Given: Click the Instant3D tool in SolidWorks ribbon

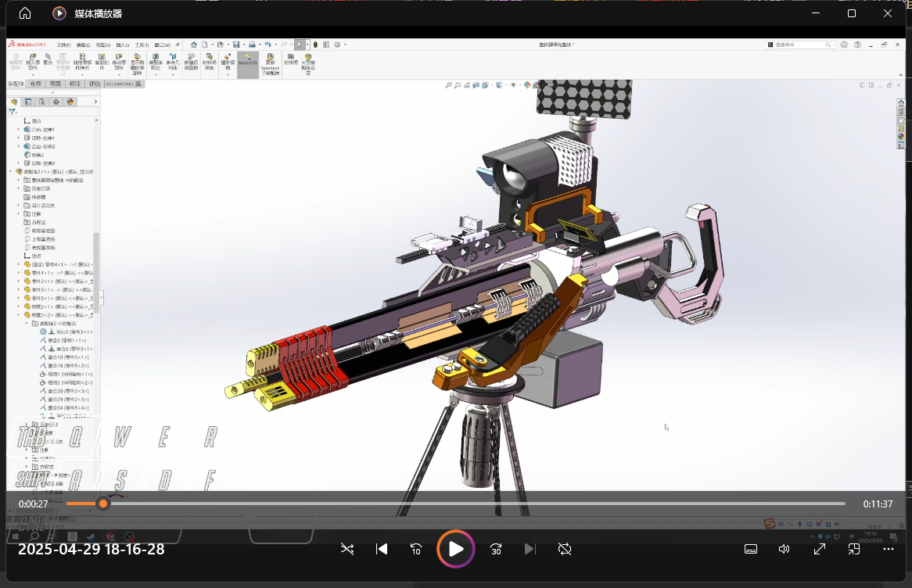Looking at the screenshot, I should tap(247, 63).
